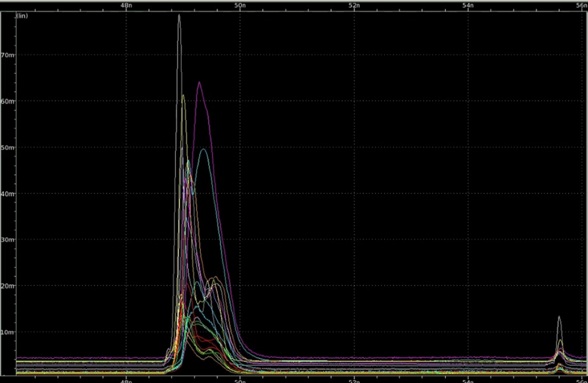The image size is (588, 383).
Task: Select the small white peak near 56n
Action: click(559, 318)
